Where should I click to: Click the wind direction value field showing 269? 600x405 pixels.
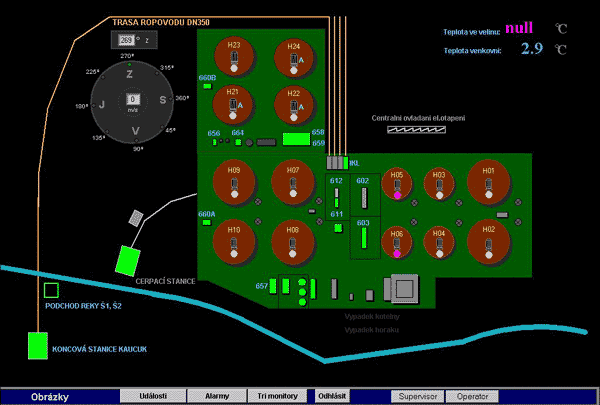pyautogui.click(x=127, y=39)
